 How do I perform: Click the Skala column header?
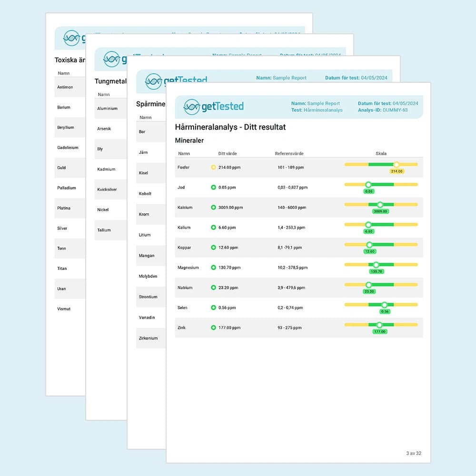pyautogui.click(x=381, y=154)
